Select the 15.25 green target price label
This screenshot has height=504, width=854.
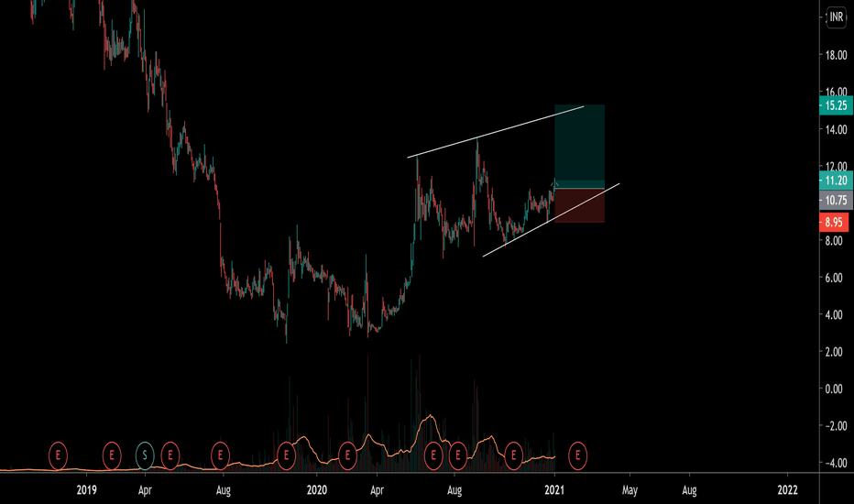[x=836, y=105]
